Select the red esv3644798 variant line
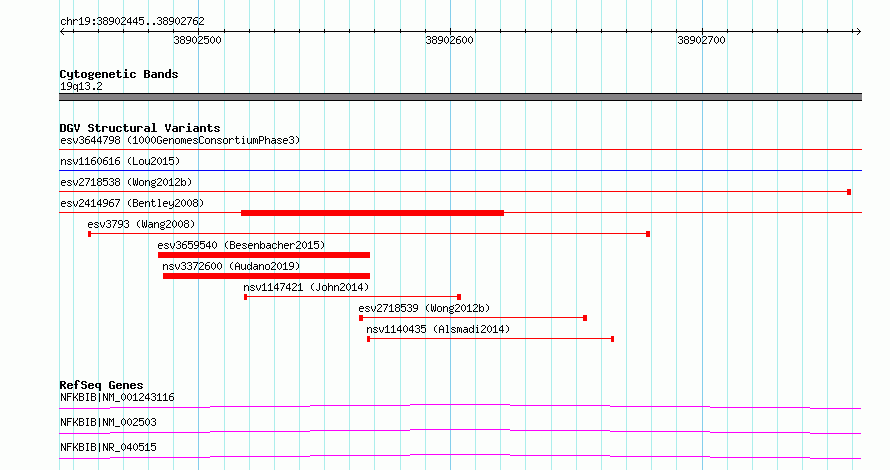The height and width of the screenshot is (470, 890). tap(460, 149)
